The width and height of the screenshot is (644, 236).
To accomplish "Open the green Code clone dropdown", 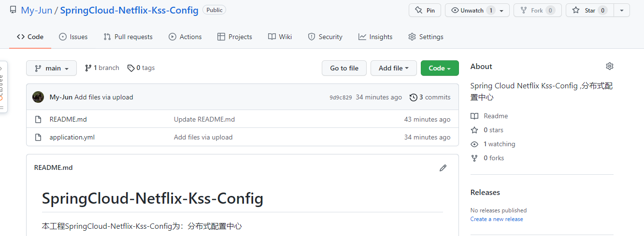I will click(440, 68).
